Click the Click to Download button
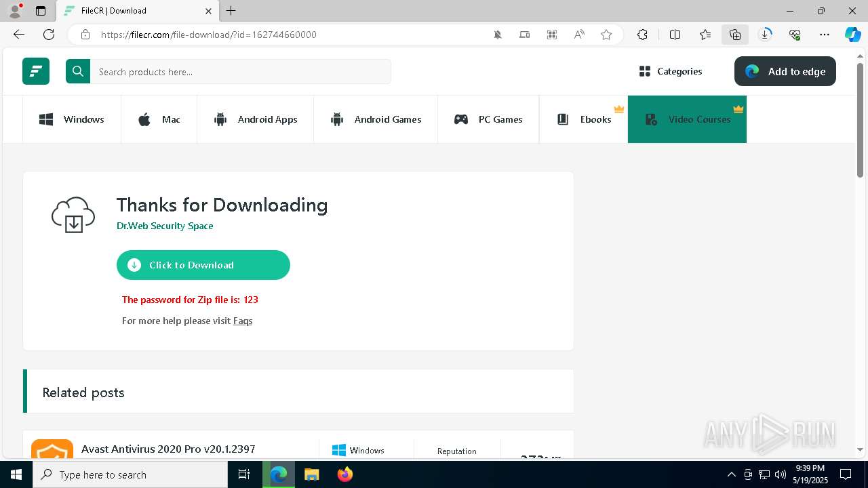868x488 pixels. 203,265
